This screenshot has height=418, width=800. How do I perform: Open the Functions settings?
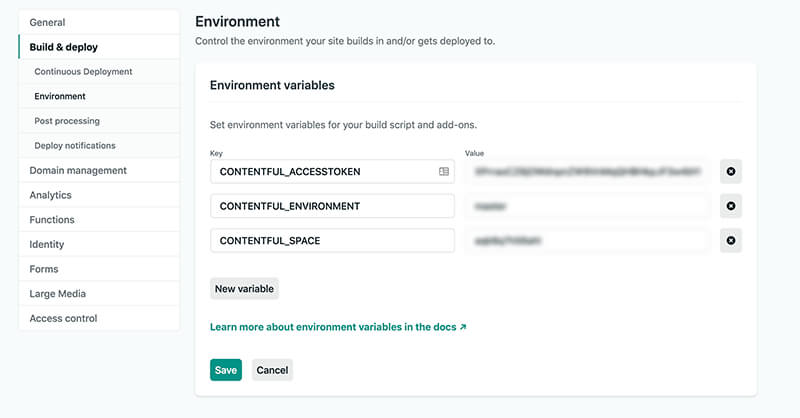52,220
